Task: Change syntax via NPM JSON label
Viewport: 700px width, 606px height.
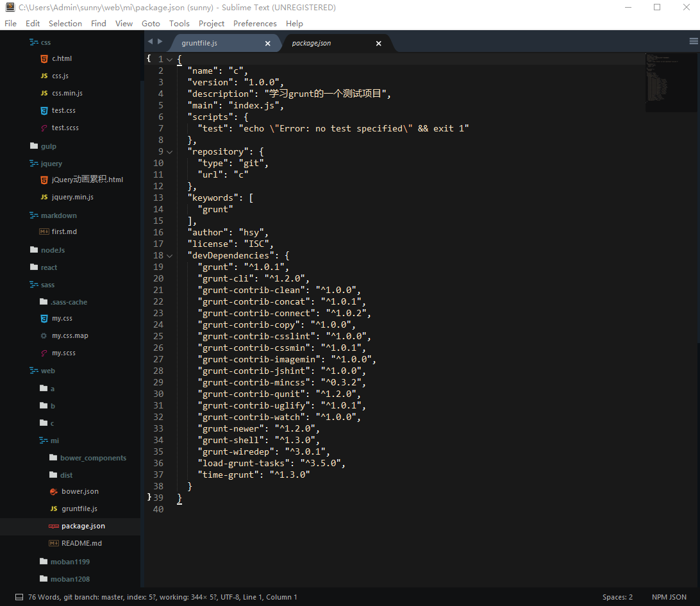Action: (x=669, y=597)
